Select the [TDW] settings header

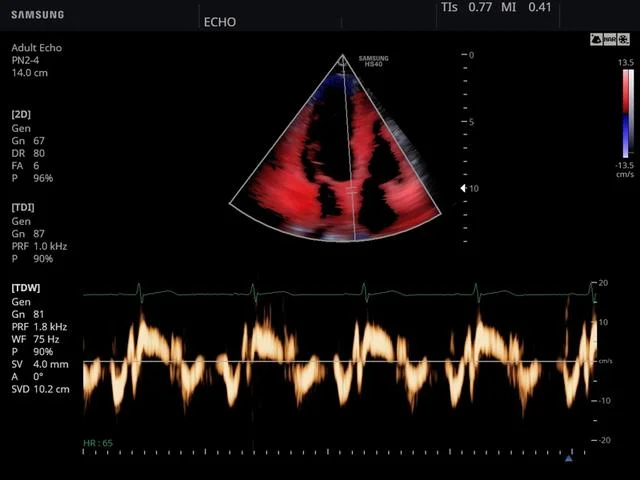[x=26, y=288]
